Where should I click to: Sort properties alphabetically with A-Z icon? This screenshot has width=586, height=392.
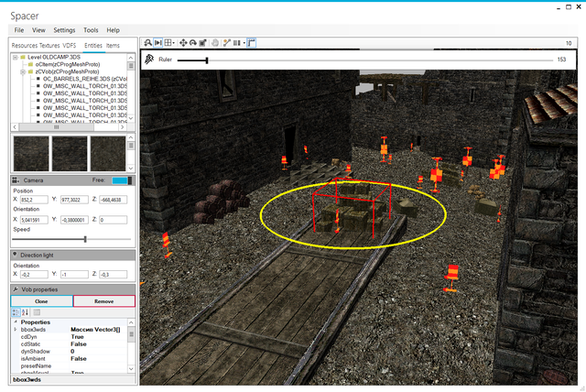(x=25, y=312)
